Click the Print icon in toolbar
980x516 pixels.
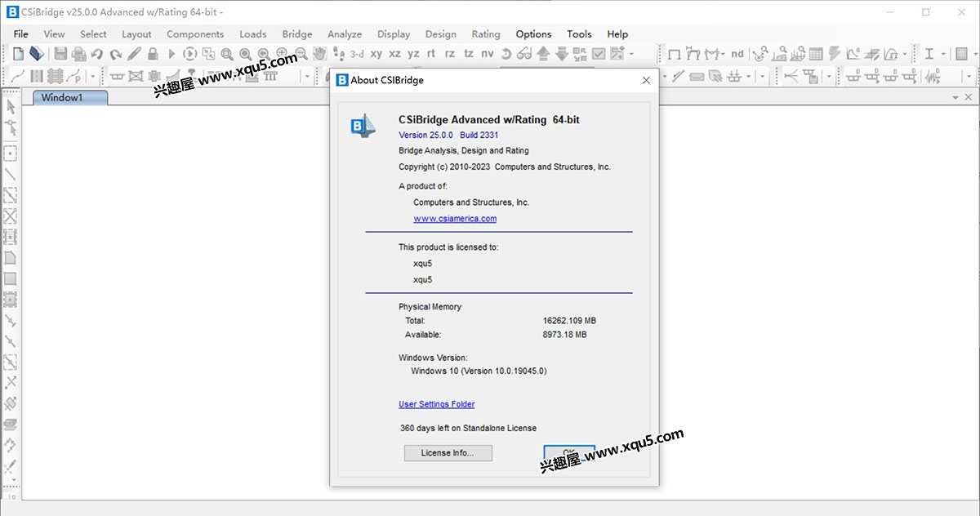pos(78,54)
